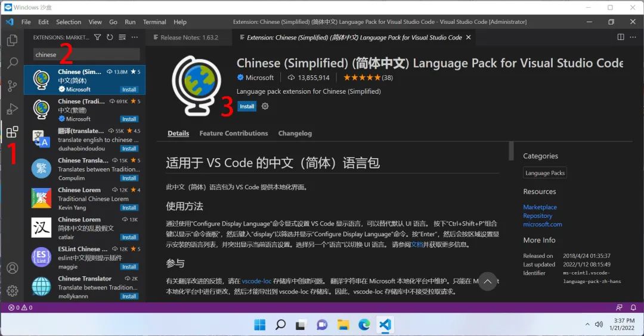Open the Explorer view in activity bar
The image size is (644, 336).
(13, 41)
